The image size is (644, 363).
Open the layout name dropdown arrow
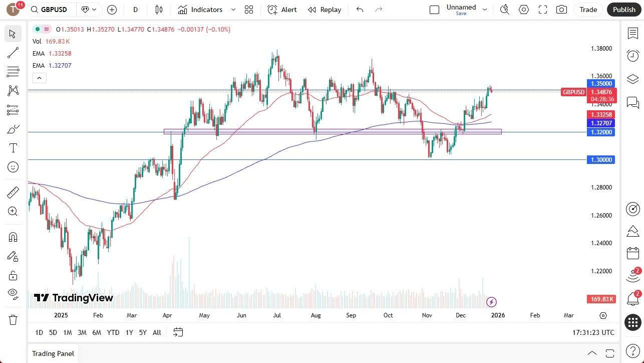pos(485,10)
